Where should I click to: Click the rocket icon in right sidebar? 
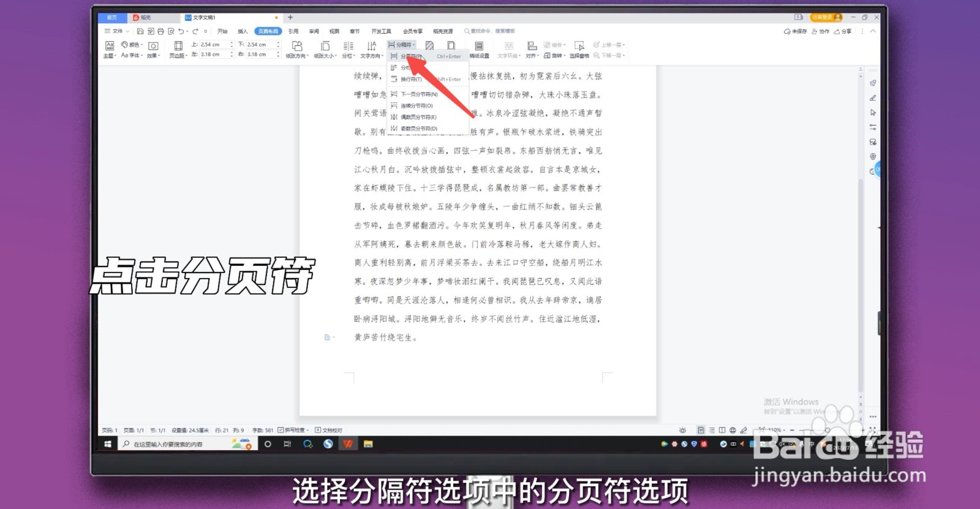pyautogui.click(x=873, y=83)
